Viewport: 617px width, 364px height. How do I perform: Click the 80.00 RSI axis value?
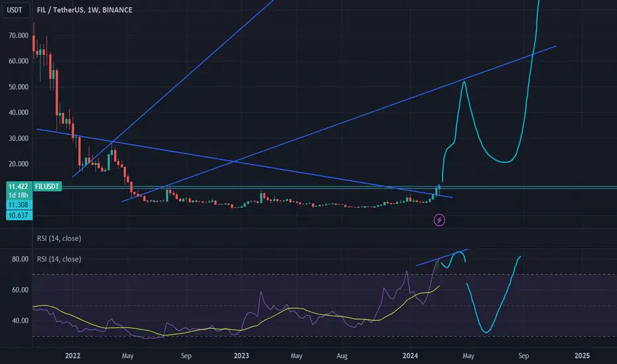pyautogui.click(x=20, y=259)
